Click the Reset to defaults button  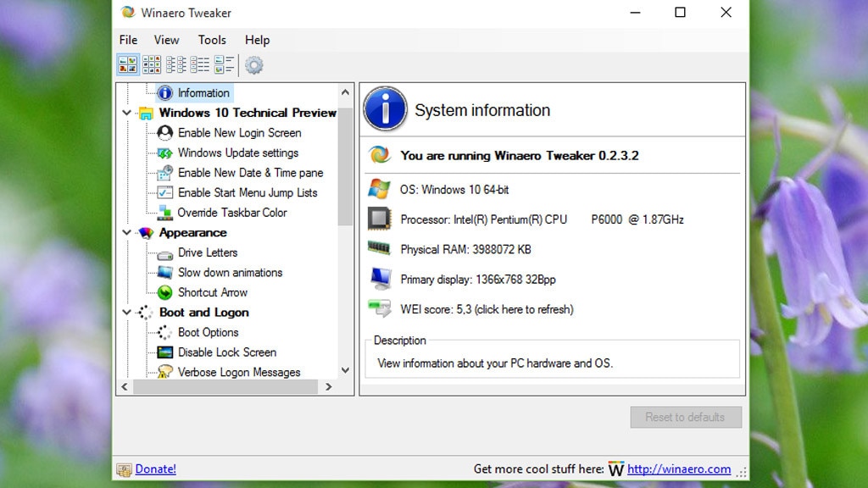pyautogui.click(x=685, y=417)
